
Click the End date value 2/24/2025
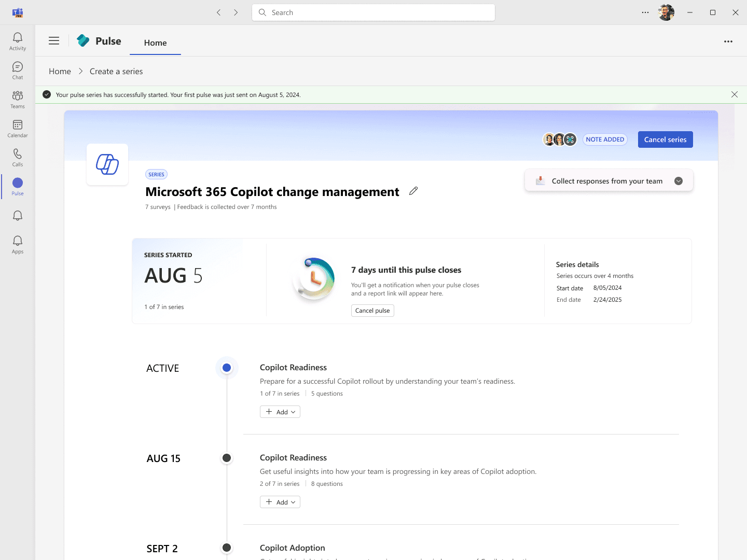point(607,300)
